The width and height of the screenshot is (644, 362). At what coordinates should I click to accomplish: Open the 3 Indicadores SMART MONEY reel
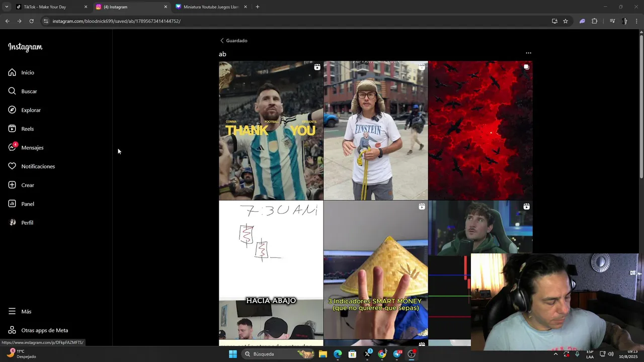(x=375, y=270)
